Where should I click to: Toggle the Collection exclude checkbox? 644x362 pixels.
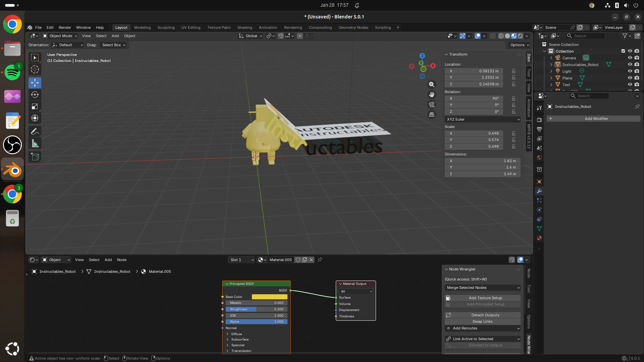click(x=623, y=51)
